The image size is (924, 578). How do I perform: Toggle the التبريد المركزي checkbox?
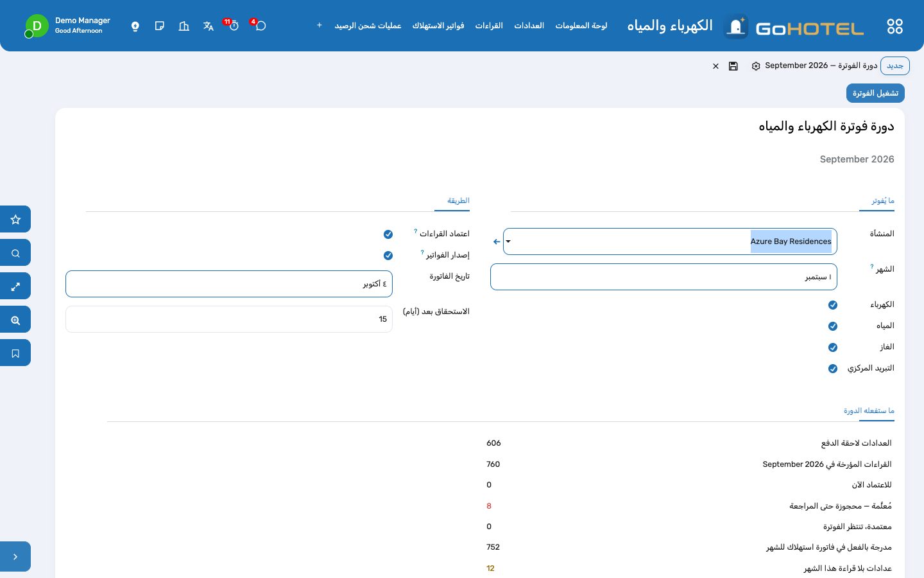point(833,369)
